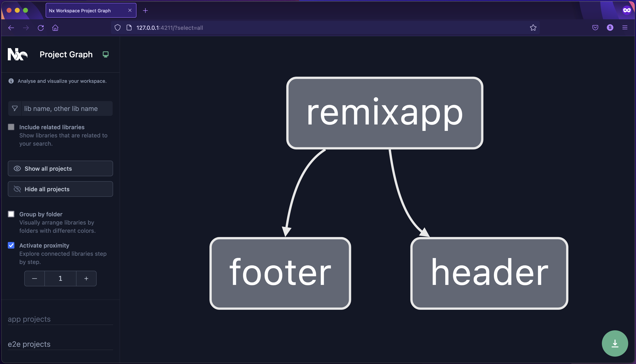Bookmark page with the star icon
The height and width of the screenshot is (364, 636).
[x=533, y=28]
